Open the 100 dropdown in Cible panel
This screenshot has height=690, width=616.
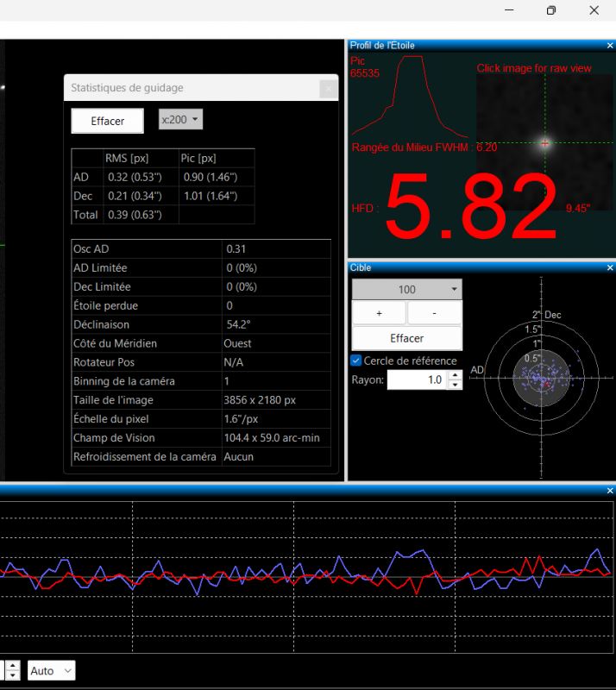coord(407,290)
